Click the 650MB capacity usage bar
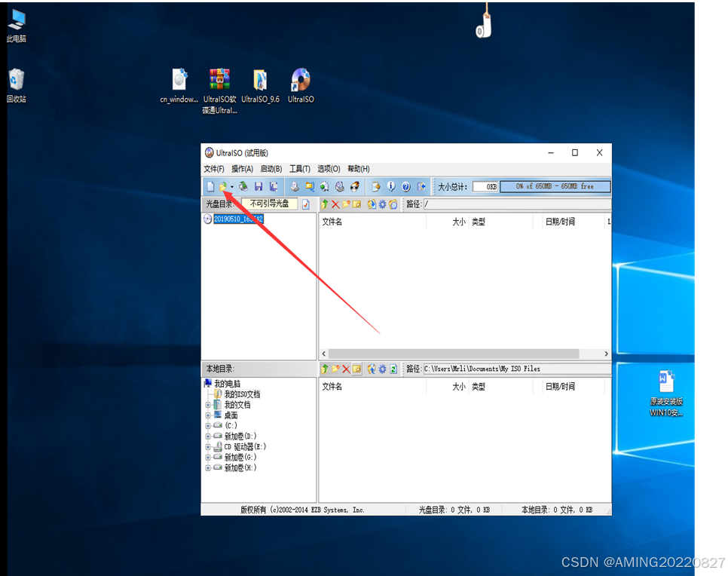728x576 pixels. pyautogui.click(x=555, y=186)
